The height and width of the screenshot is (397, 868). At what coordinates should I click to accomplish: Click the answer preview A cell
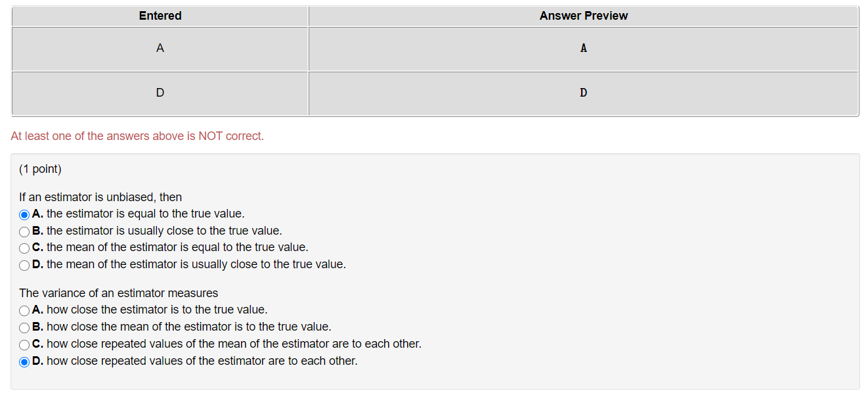[x=583, y=49]
